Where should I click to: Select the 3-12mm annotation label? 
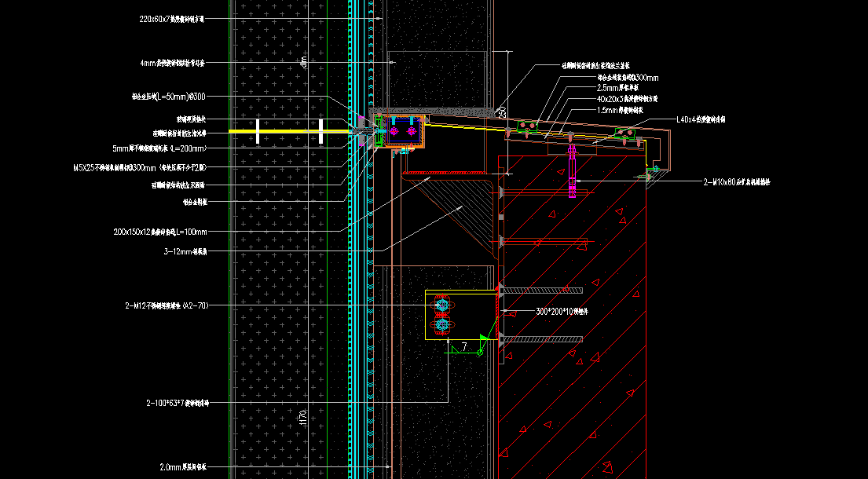click(185, 252)
